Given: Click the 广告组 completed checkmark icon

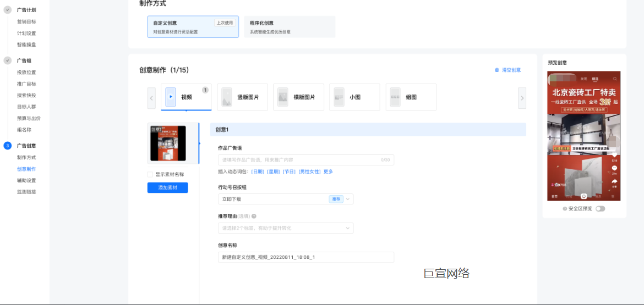Looking at the screenshot, I should pyautogui.click(x=7, y=60).
